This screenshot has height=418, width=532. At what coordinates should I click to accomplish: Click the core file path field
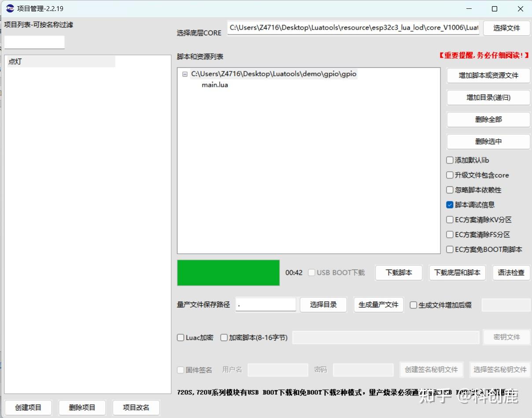(354, 28)
